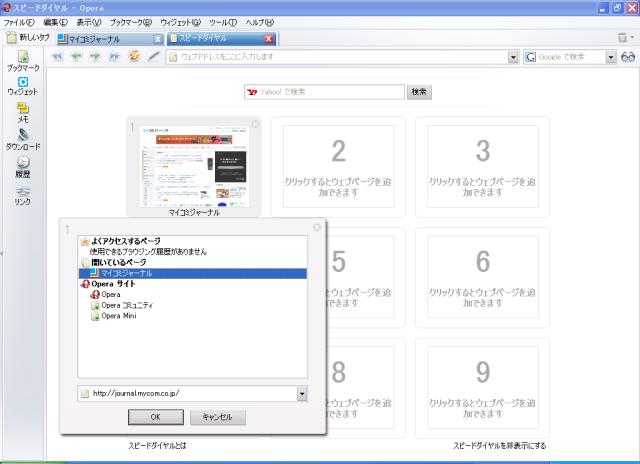Click the Google search field

(x=570, y=57)
